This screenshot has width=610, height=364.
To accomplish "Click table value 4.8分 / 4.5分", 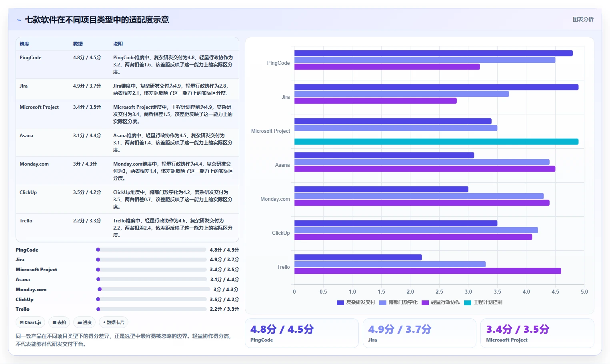I will click(87, 58).
